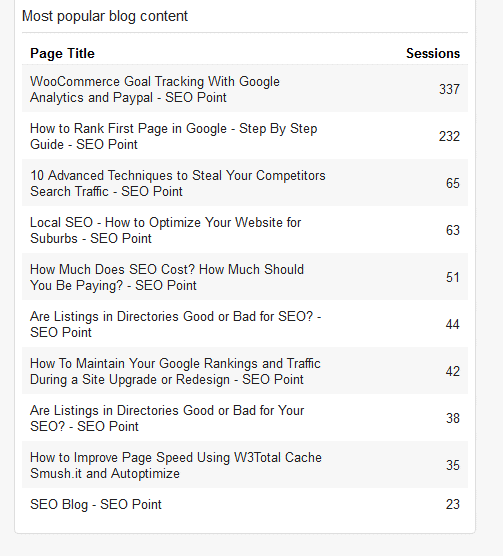Image resolution: width=504 pixels, height=556 pixels.
Task: Open Improve Page Speed Using W3Total Cache
Action: tap(245, 465)
